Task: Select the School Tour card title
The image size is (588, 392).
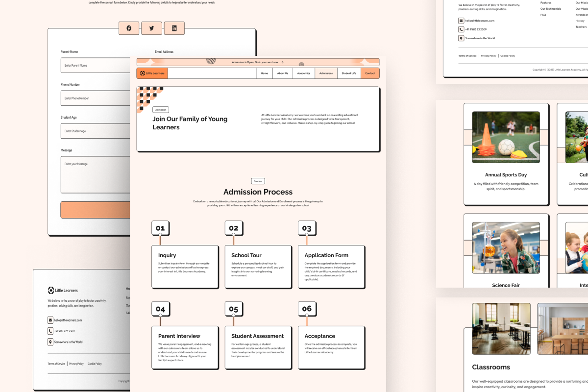Action: (x=246, y=255)
